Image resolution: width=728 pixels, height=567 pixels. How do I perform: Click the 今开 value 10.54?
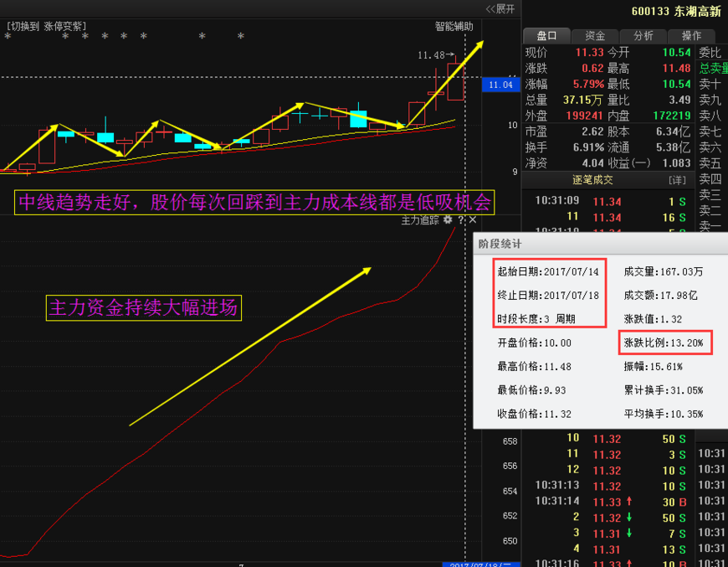[x=676, y=53]
